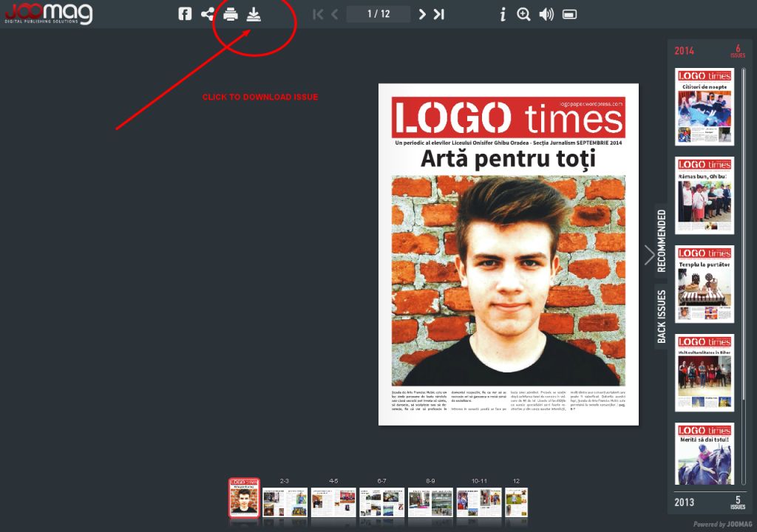Toggle fullscreen viewing mode
Viewport: 757px width, 532px height.
click(569, 14)
